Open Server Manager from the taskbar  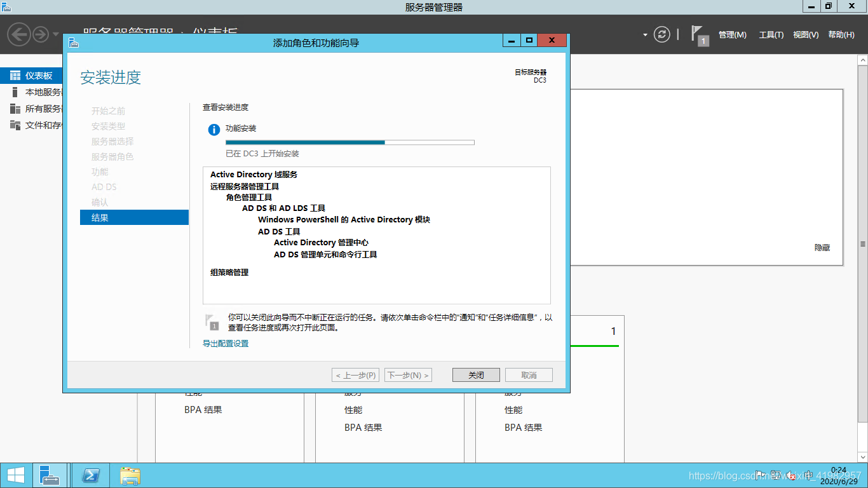point(49,475)
